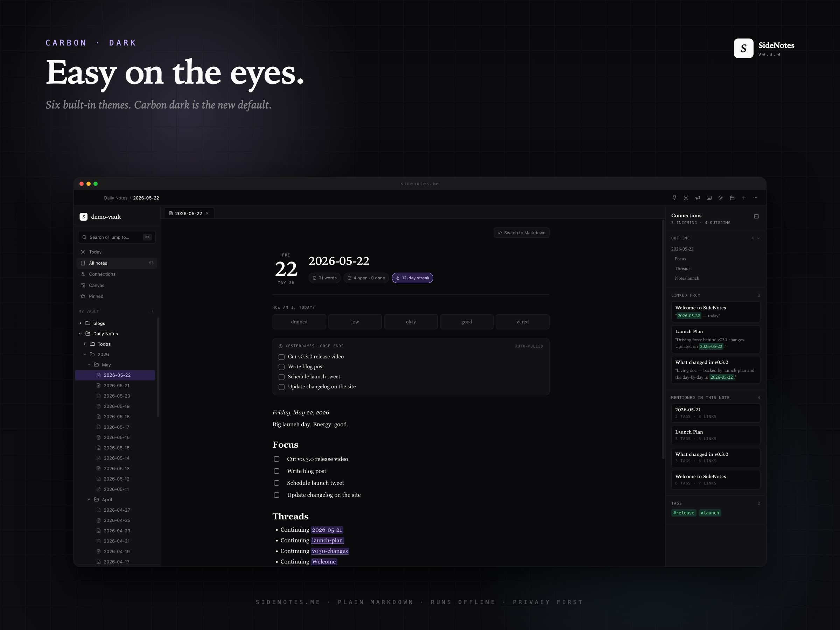
Task: Open Today in the sidebar
Action: (x=117, y=252)
